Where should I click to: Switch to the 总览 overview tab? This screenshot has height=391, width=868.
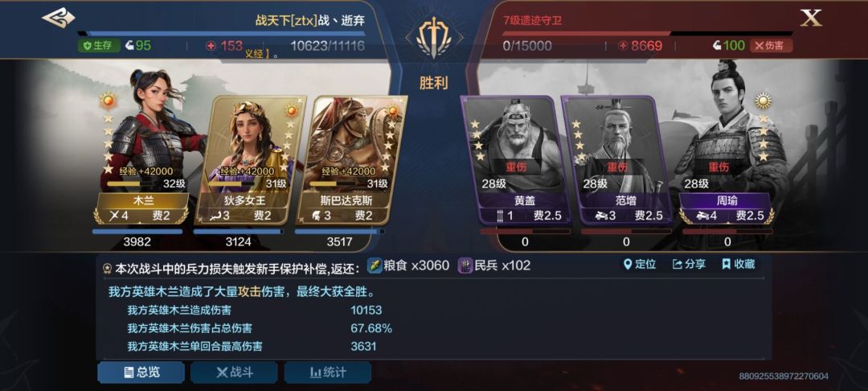tap(141, 372)
